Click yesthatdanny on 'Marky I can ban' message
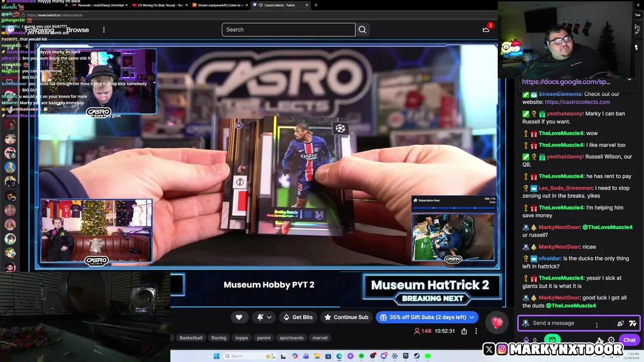The image size is (644, 362). [565, 114]
